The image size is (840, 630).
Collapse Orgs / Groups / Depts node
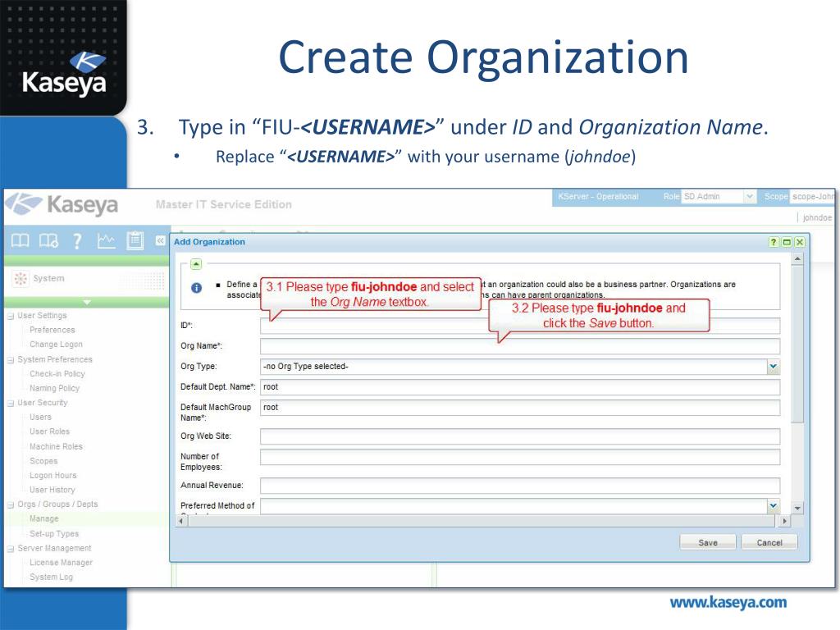pyautogui.click(x=11, y=505)
